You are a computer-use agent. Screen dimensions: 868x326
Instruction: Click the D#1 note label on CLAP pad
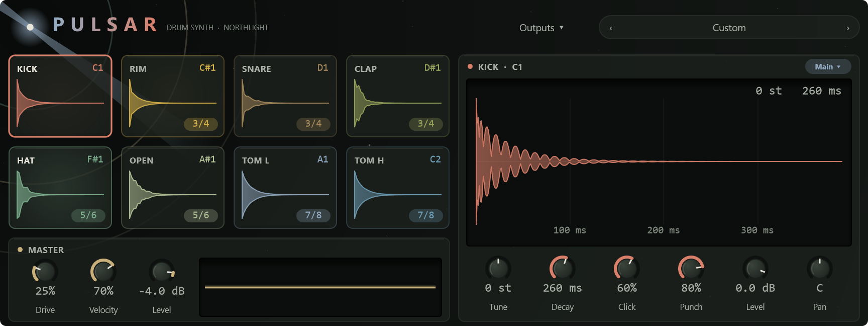coord(432,68)
